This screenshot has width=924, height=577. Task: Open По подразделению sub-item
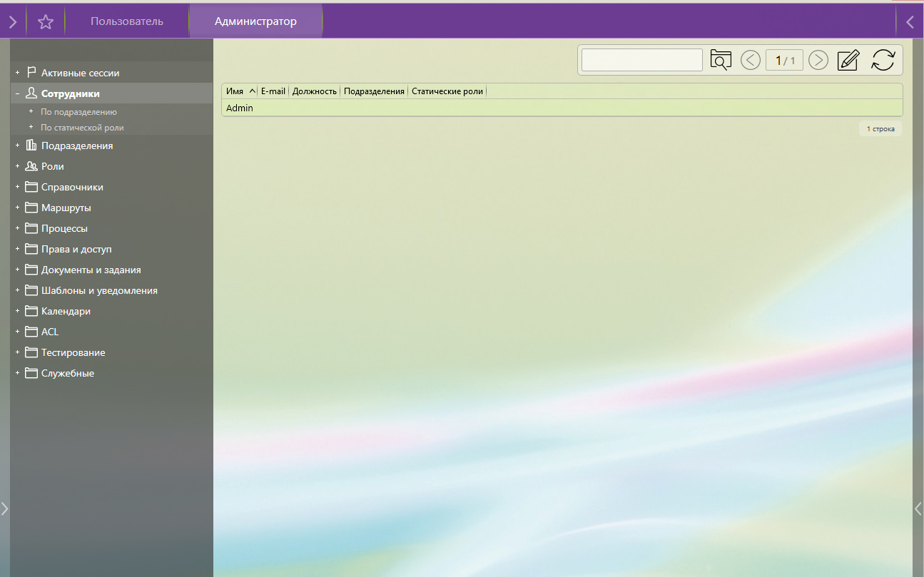78,112
